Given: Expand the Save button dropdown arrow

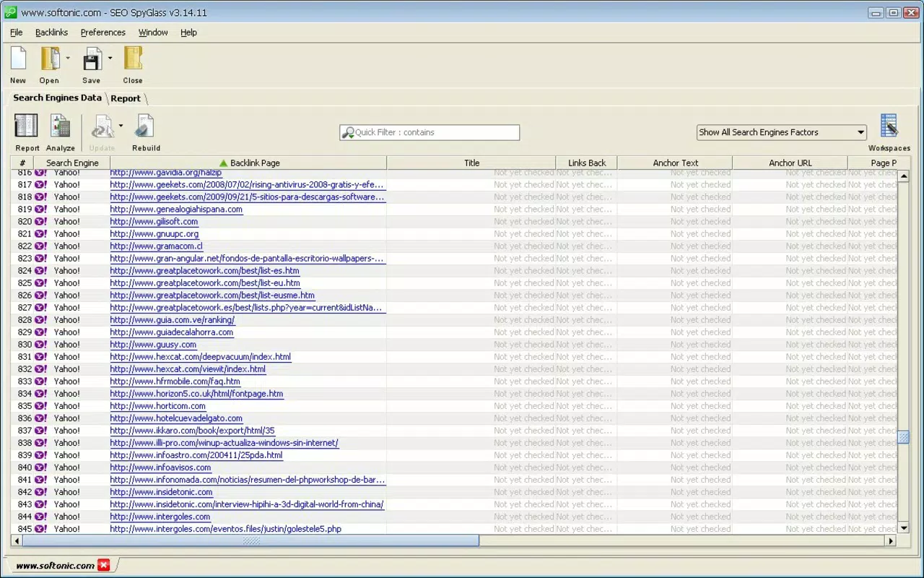Looking at the screenshot, I should tap(110, 58).
